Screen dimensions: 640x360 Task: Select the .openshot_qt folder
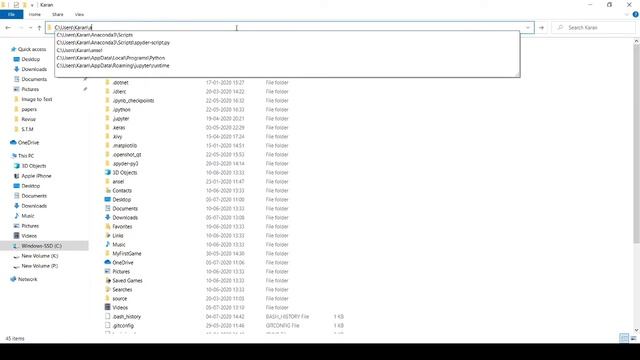click(x=127, y=154)
